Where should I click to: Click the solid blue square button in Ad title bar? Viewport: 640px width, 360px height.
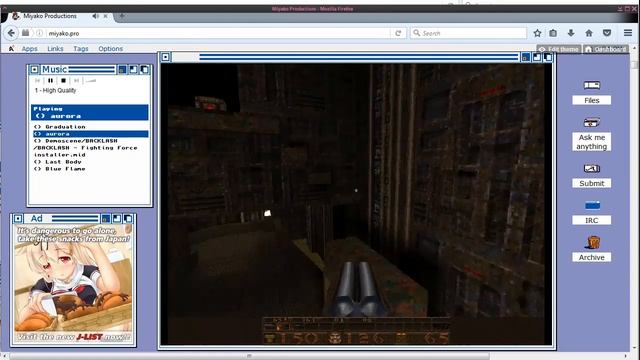pyautogui.click(x=106, y=219)
